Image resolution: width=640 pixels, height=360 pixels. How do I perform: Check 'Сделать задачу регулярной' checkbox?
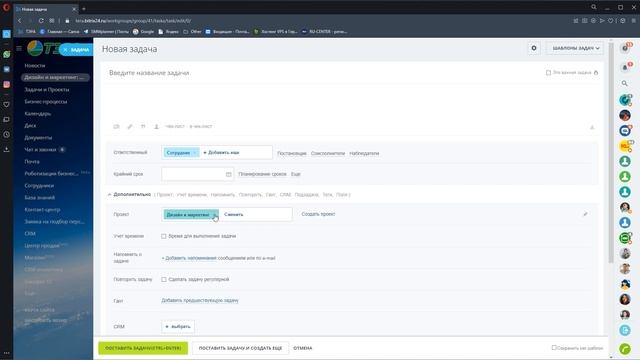coord(164,280)
